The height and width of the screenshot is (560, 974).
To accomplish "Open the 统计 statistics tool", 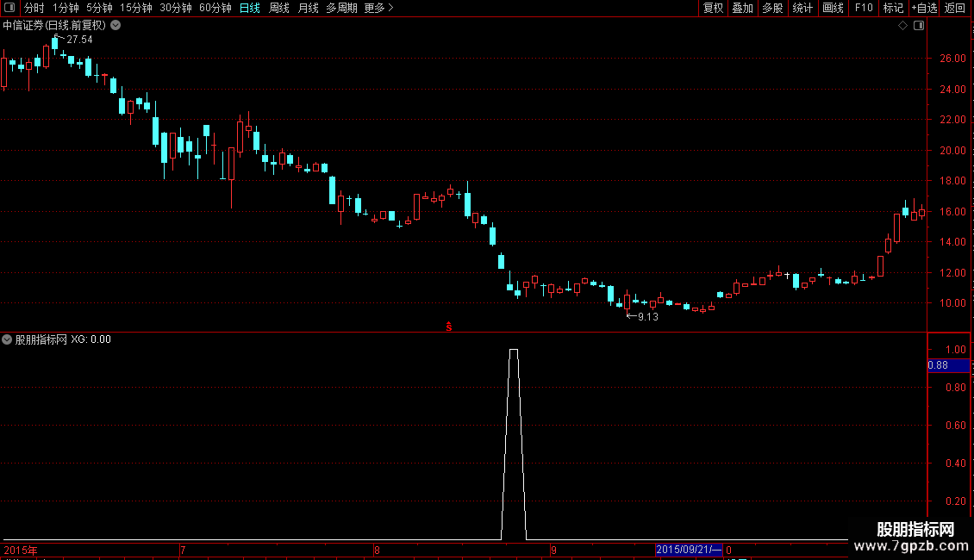I will click(802, 8).
